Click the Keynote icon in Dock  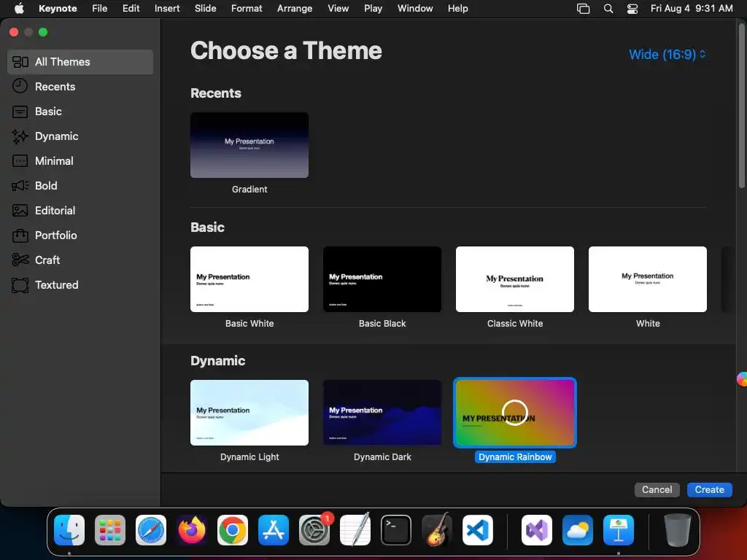[619, 530]
